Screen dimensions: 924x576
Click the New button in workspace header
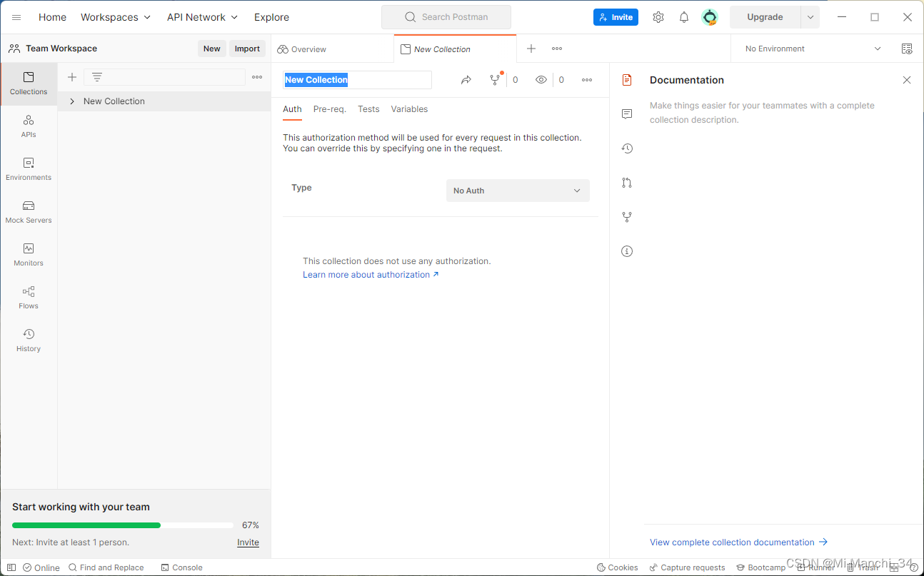[x=212, y=49]
